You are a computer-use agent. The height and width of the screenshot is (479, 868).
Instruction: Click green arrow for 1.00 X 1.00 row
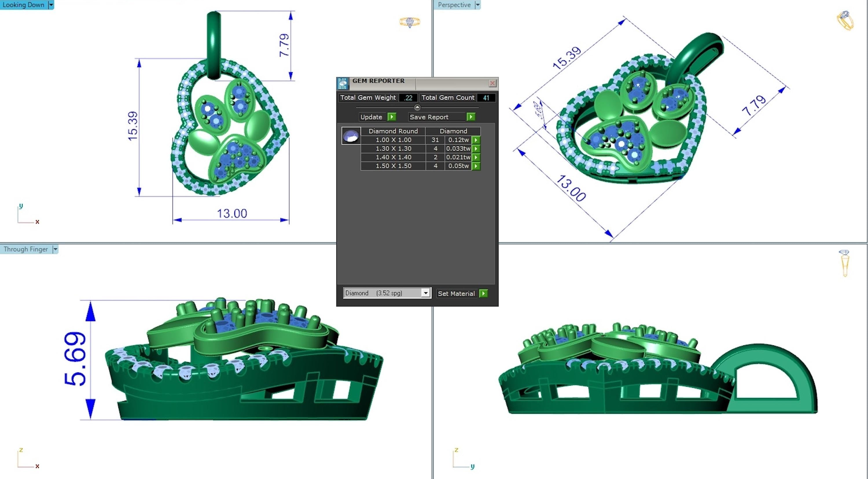[476, 140]
